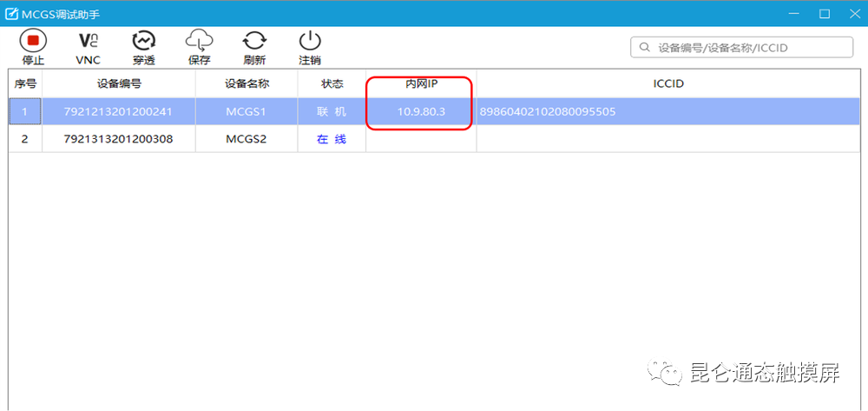Image resolution: width=868 pixels, height=411 pixels.
Task: Click the ICCID column header
Action: click(x=668, y=84)
